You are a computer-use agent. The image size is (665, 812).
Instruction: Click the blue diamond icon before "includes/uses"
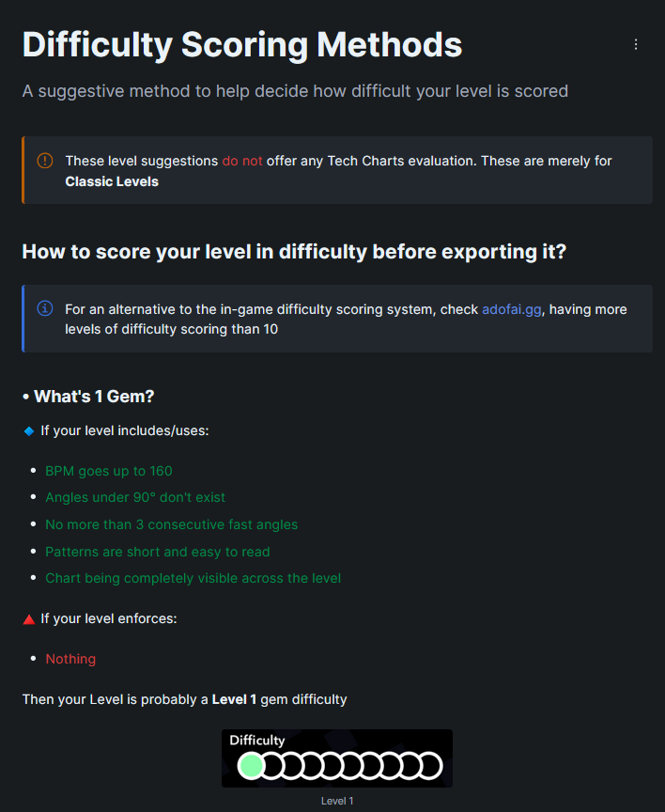point(28,430)
